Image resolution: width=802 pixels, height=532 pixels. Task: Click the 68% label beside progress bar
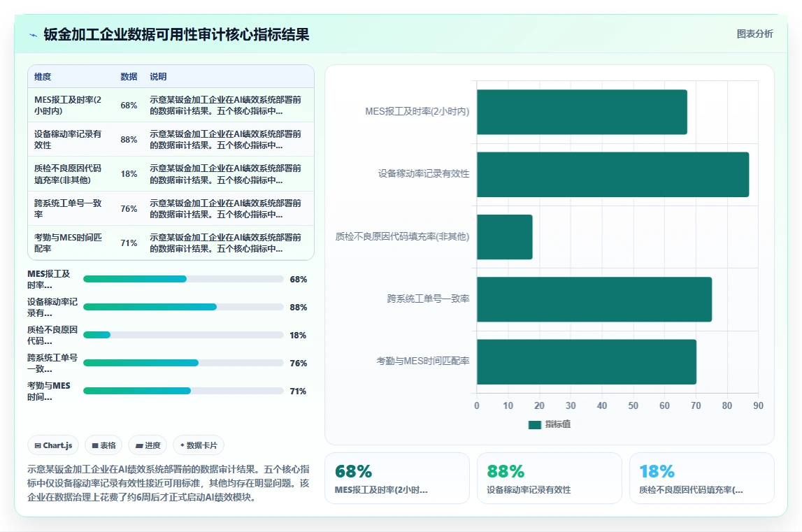(298, 280)
